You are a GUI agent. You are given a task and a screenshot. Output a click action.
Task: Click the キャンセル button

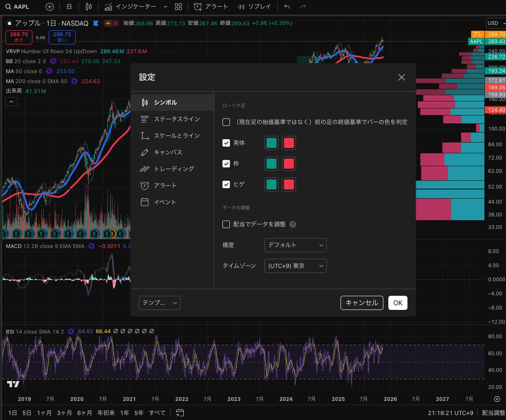(361, 303)
